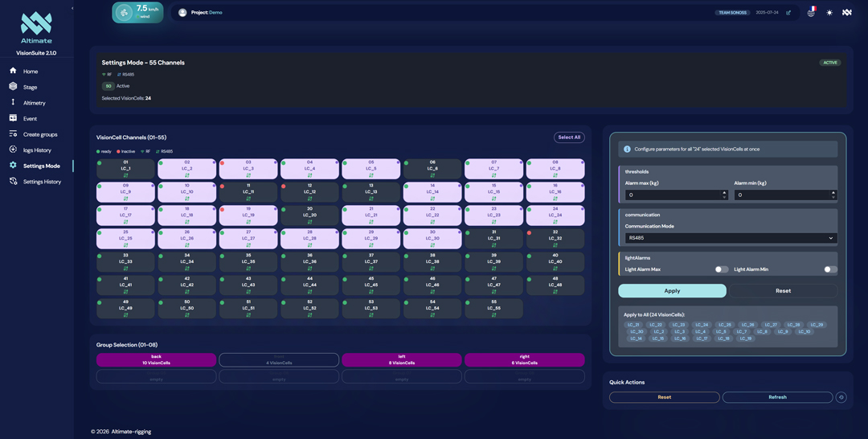
Task: Click the logs History icon
Action: (13, 150)
